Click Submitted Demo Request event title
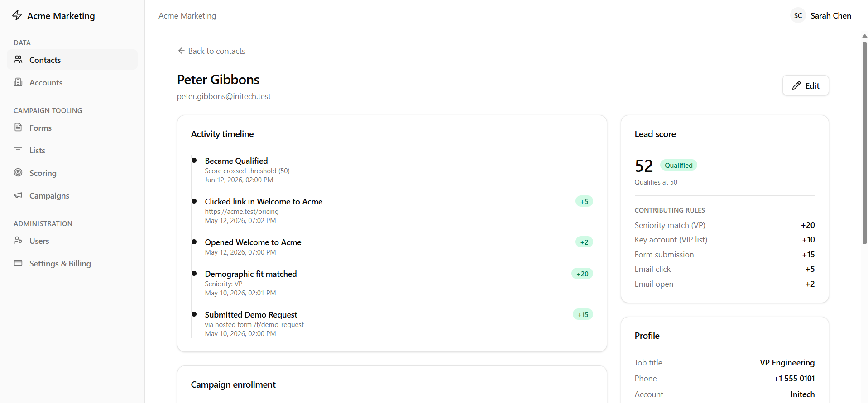This screenshot has height=403, width=868. [251, 314]
